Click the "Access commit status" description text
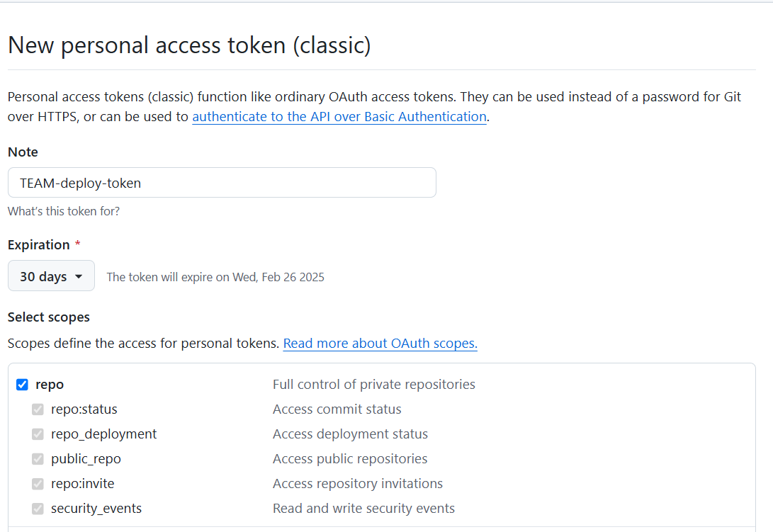Image resolution: width=773 pixels, height=532 pixels. click(x=337, y=409)
